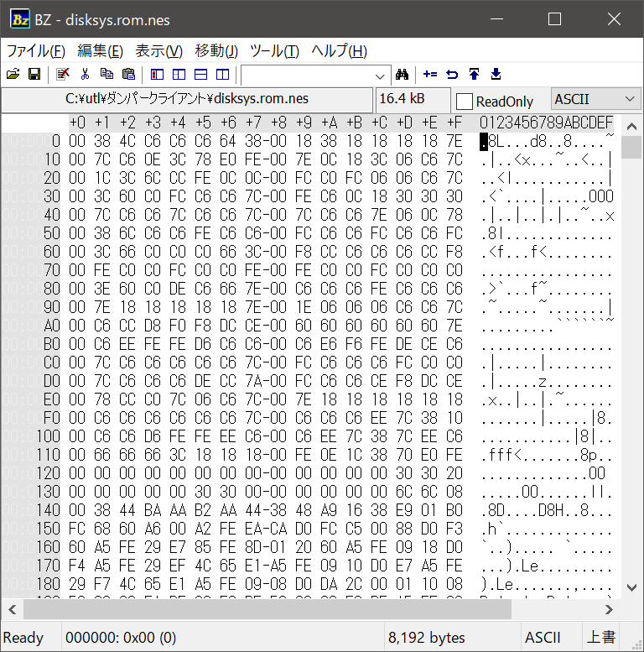Click the jump back arrow icon
This screenshot has height=652, width=644.
[x=452, y=75]
